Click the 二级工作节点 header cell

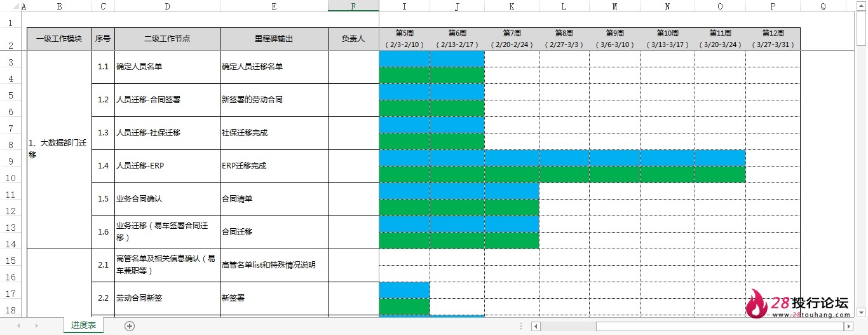point(167,39)
